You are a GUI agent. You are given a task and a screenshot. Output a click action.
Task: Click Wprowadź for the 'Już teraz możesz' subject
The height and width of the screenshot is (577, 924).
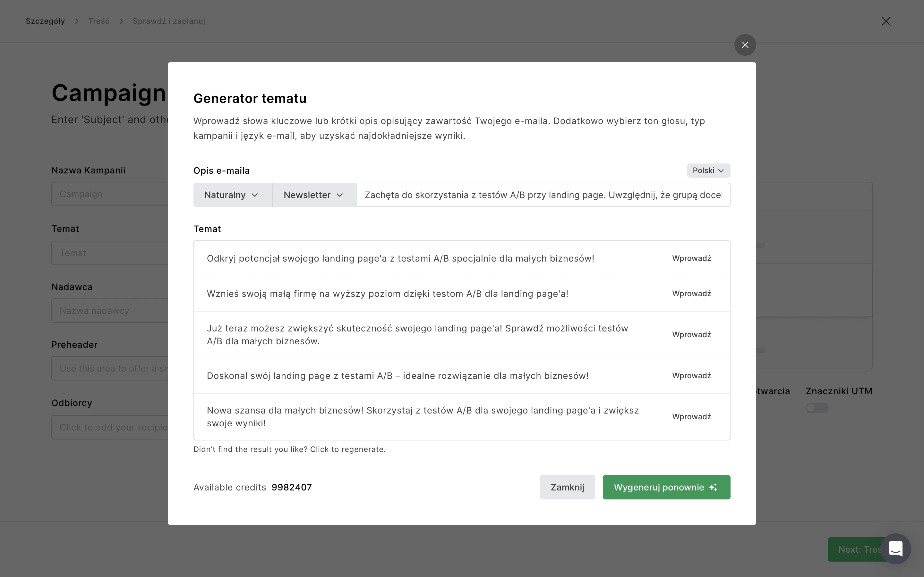(691, 335)
